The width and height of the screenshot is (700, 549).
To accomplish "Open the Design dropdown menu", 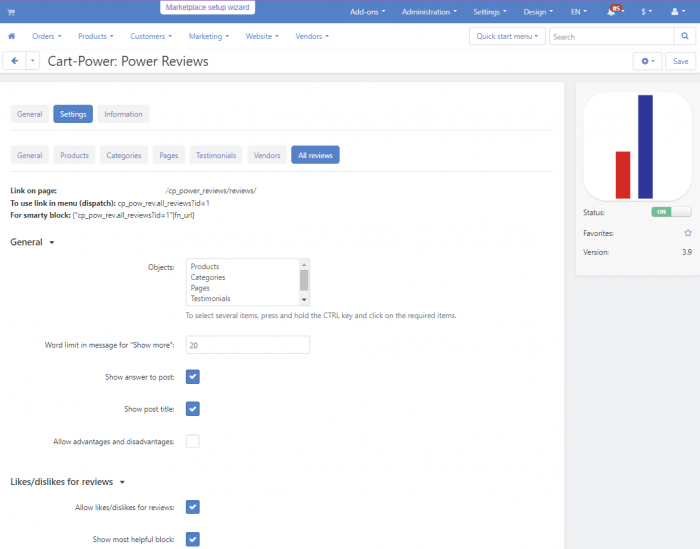I will tap(538, 12).
